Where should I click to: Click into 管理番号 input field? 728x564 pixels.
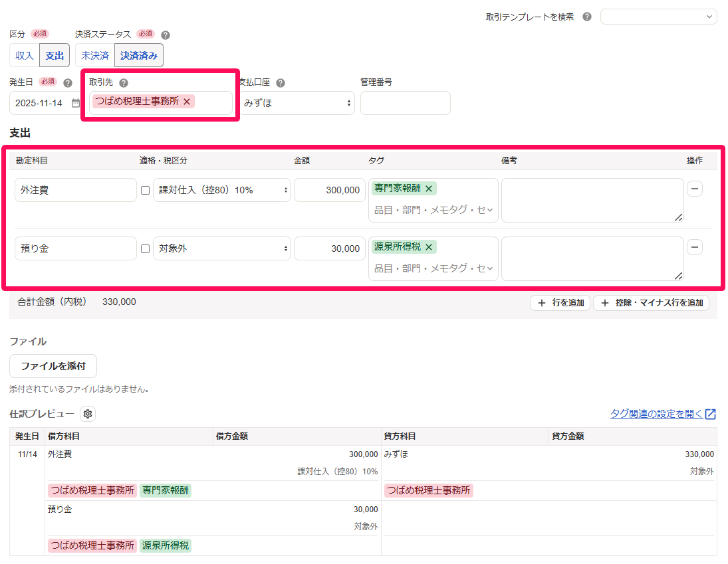tap(406, 103)
